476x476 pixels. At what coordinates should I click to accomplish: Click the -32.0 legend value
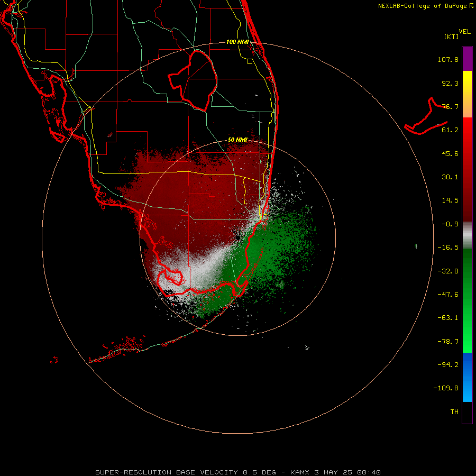tap(448, 271)
